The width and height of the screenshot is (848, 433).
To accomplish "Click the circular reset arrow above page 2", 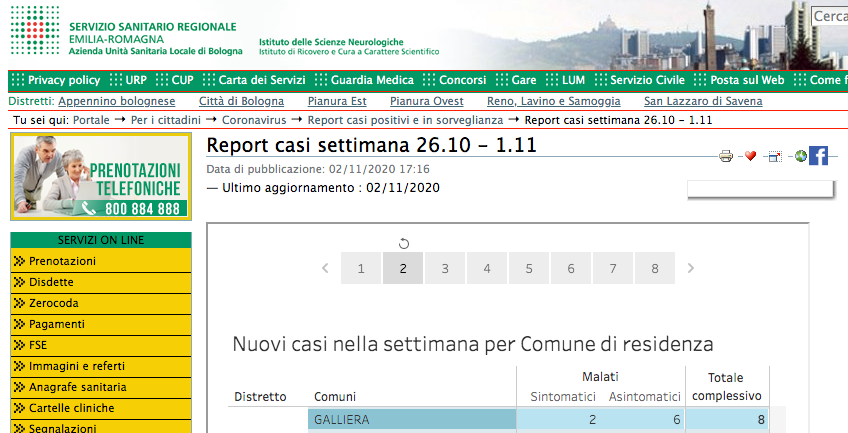I will point(403,243).
